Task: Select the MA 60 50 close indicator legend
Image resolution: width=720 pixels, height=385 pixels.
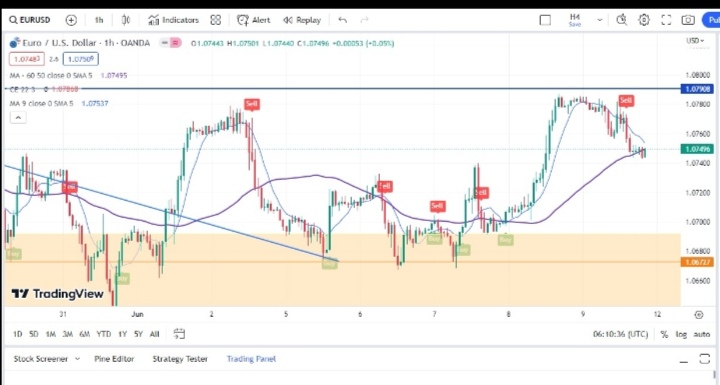Action: click(51, 75)
